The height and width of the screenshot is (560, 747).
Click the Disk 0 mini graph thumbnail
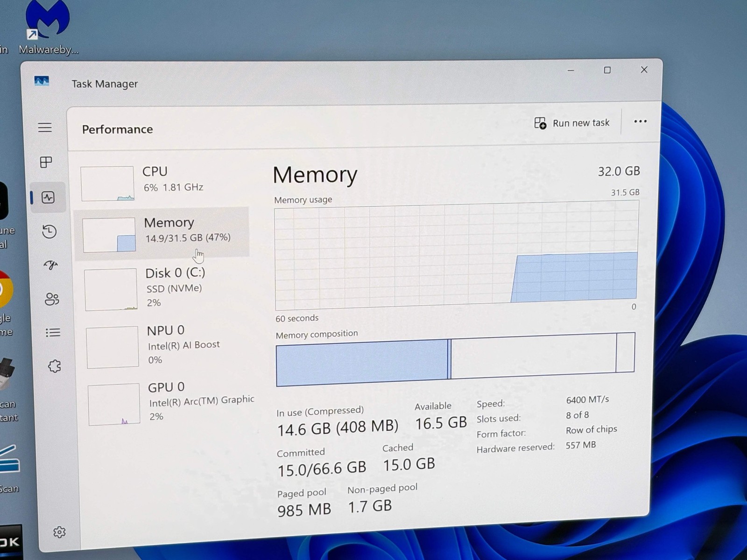point(111,290)
